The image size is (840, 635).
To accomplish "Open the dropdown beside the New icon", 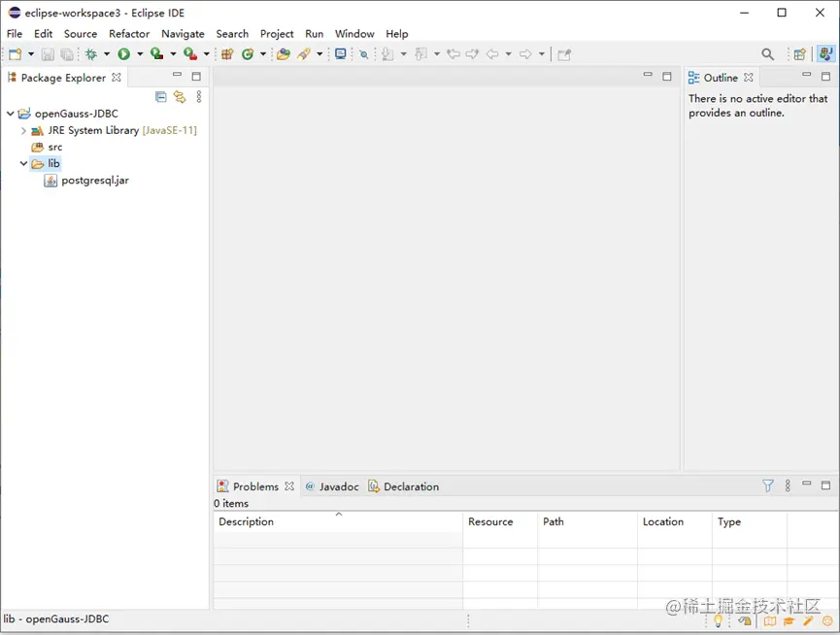I will (x=31, y=54).
